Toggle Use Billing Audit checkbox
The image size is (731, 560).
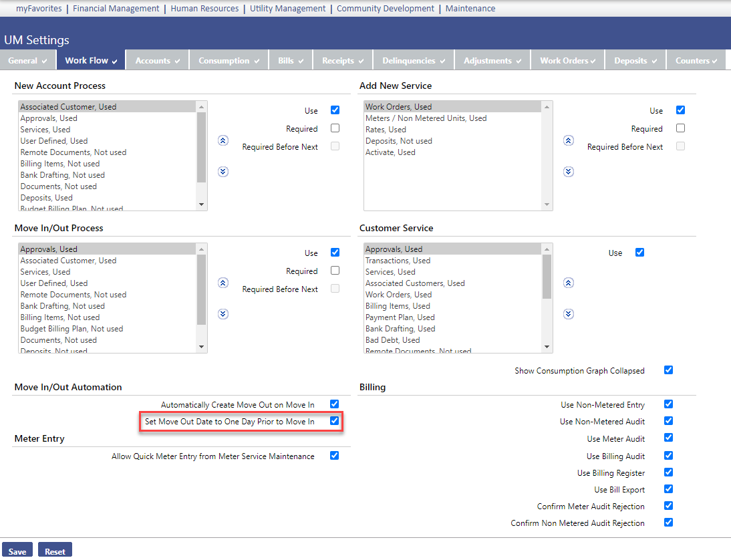tap(669, 456)
